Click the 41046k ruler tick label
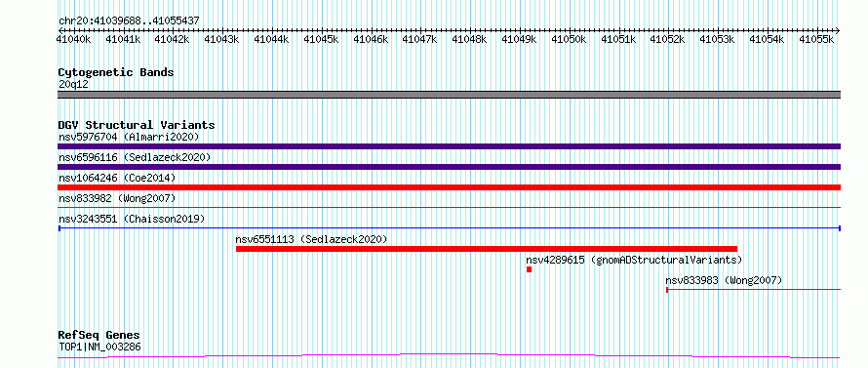 pyautogui.click(x=371, y=39)
